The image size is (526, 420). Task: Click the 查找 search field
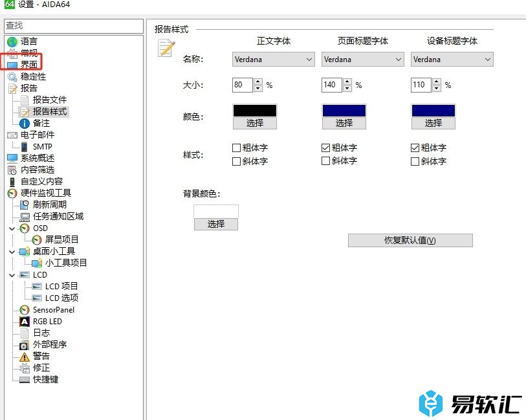tap(74, 26)
